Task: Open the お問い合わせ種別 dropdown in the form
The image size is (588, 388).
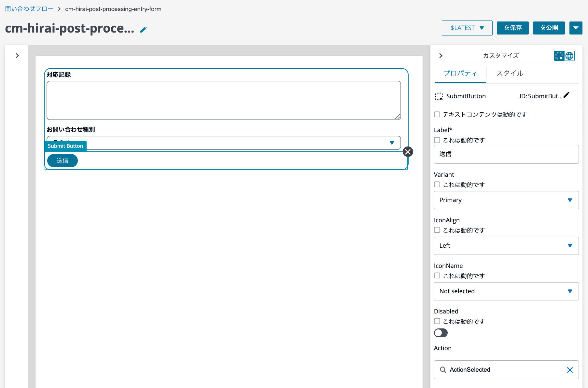Action: [x=224, y=143]
